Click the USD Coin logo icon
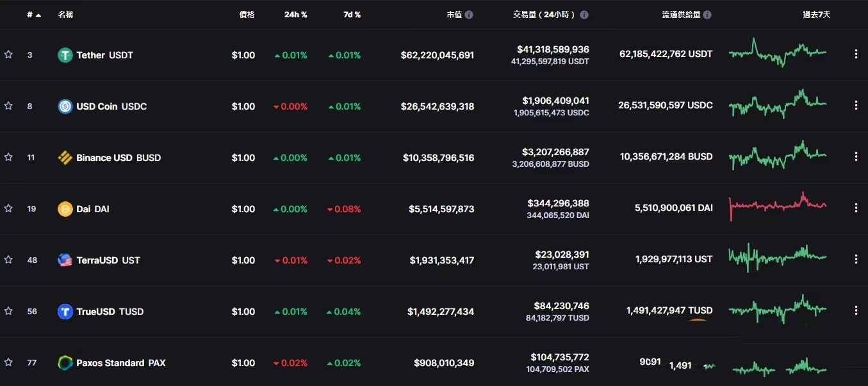Screen dimensions: 868x386 (x=65, y=106)
